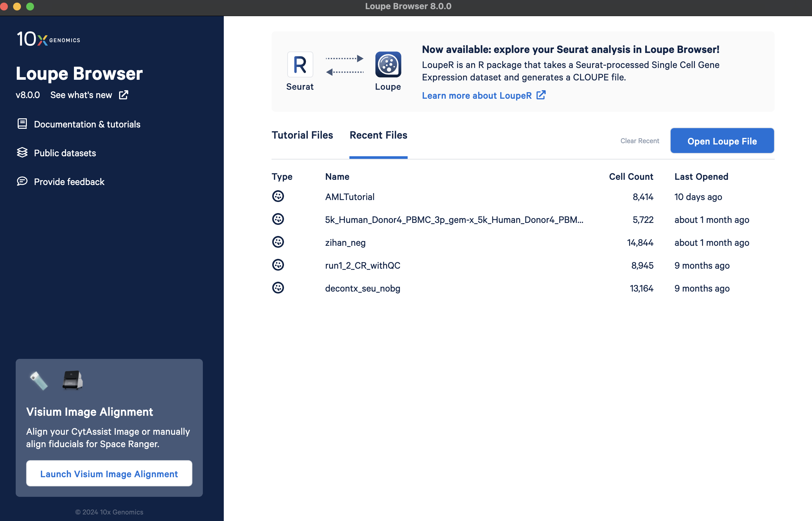Click cell count 13,164
This screenshot has height=521, width=812.
(641, 288)
